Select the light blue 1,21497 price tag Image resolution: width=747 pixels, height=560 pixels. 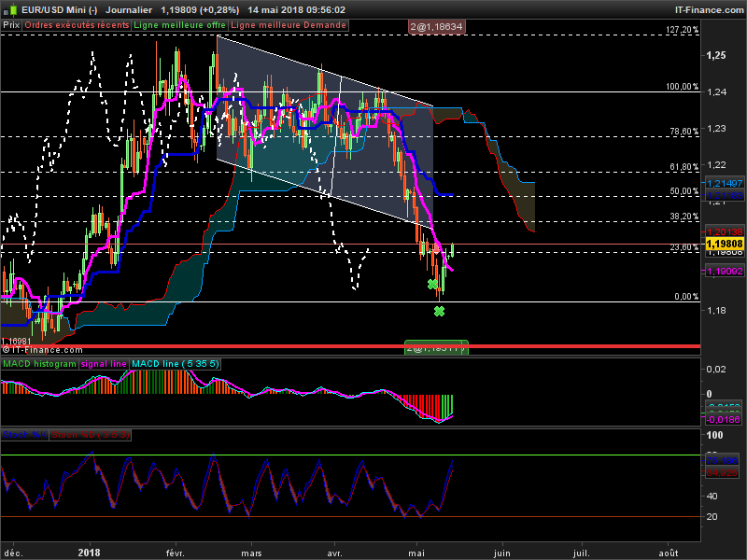pyautogui.click(x=725, y=183)
